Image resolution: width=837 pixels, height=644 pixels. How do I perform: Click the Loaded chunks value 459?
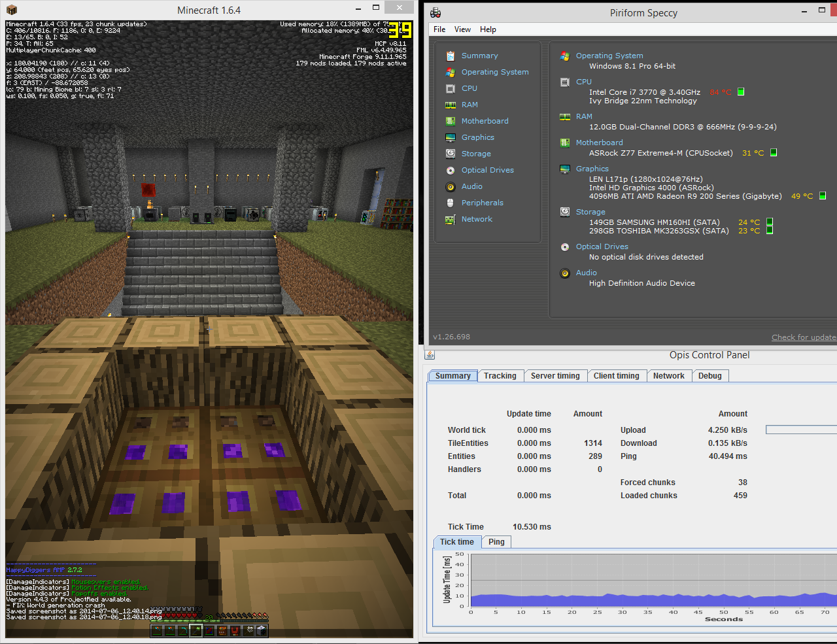coord(740,496)
